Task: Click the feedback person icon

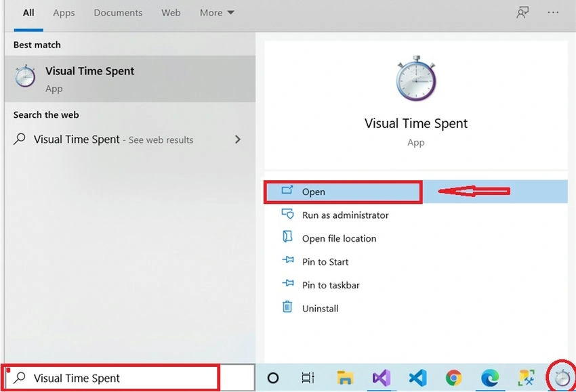Action: (522, 12)
